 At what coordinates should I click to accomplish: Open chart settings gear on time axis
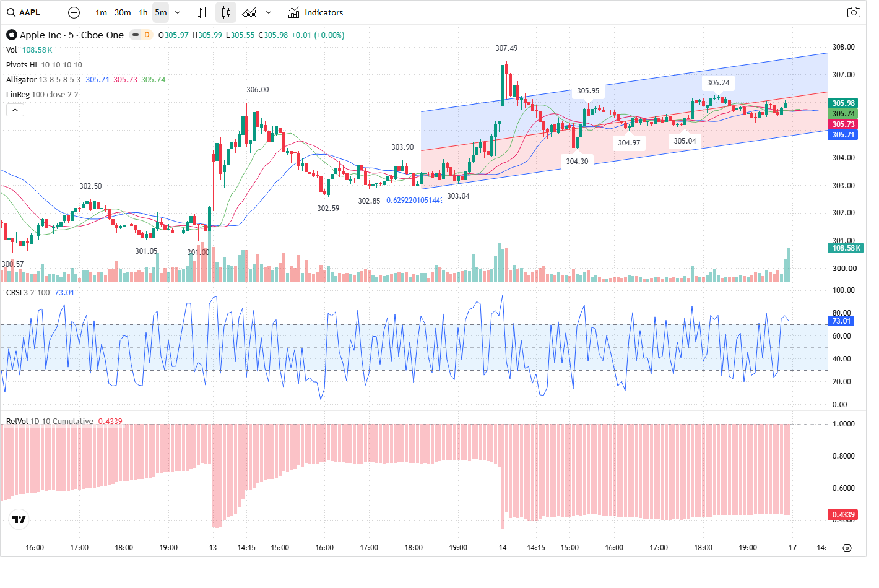tap(847, 548)
